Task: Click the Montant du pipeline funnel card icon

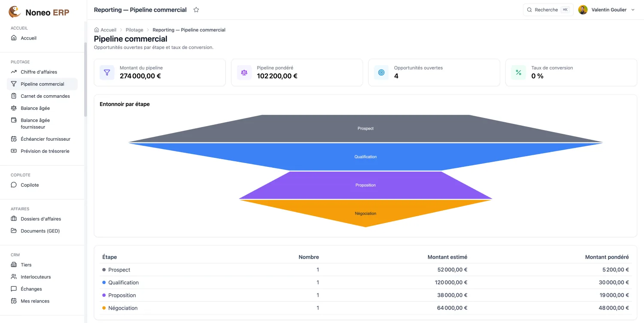Action: (107, 72)
